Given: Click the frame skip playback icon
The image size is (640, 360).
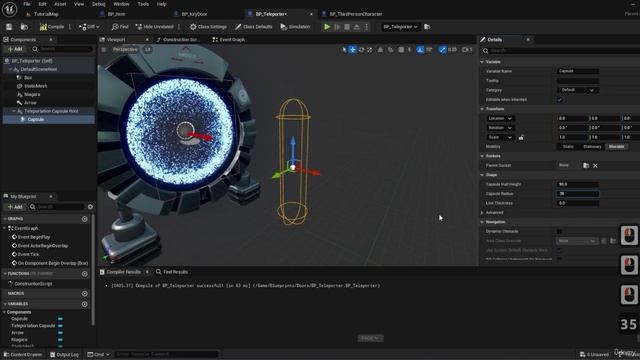Looking at the screenshot, I should click(x=337, y=27).
